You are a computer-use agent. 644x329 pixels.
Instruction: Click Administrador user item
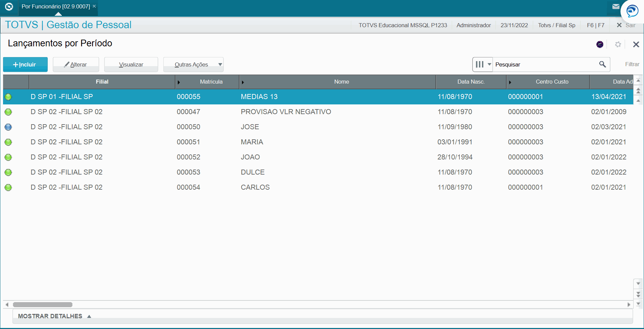point(474,25)
